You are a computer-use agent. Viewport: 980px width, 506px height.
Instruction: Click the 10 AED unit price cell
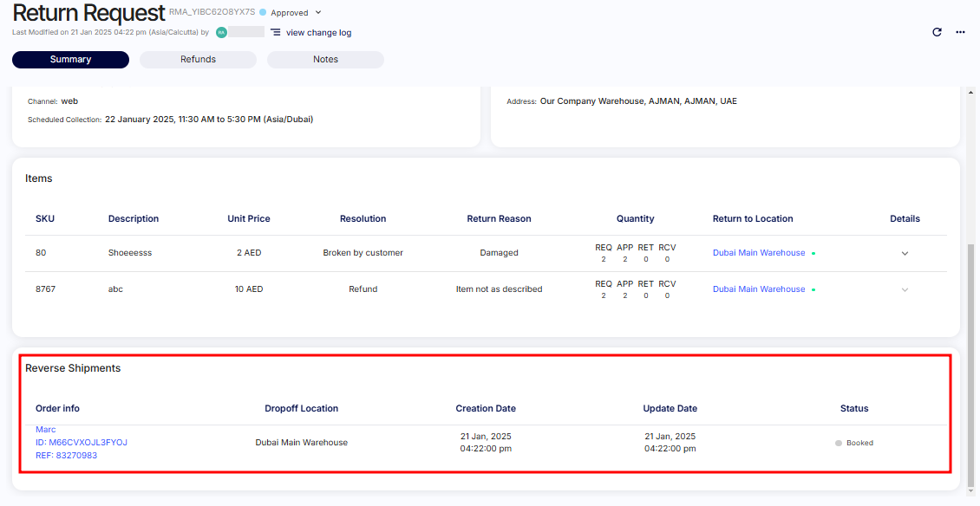point(249,289)
